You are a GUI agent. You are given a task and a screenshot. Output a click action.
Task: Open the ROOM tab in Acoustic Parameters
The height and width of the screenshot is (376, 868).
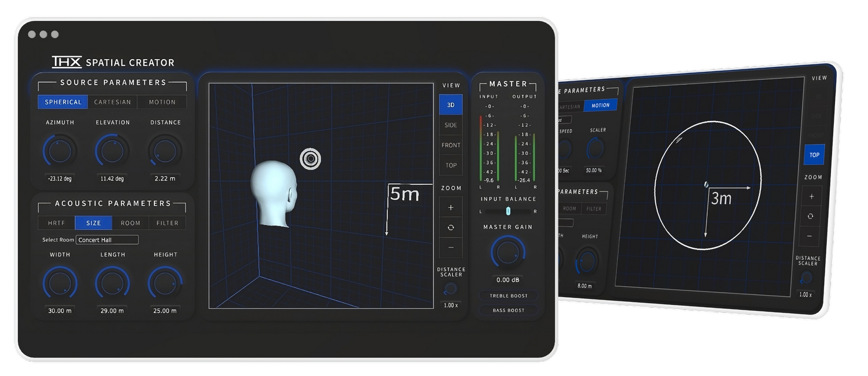130,222
